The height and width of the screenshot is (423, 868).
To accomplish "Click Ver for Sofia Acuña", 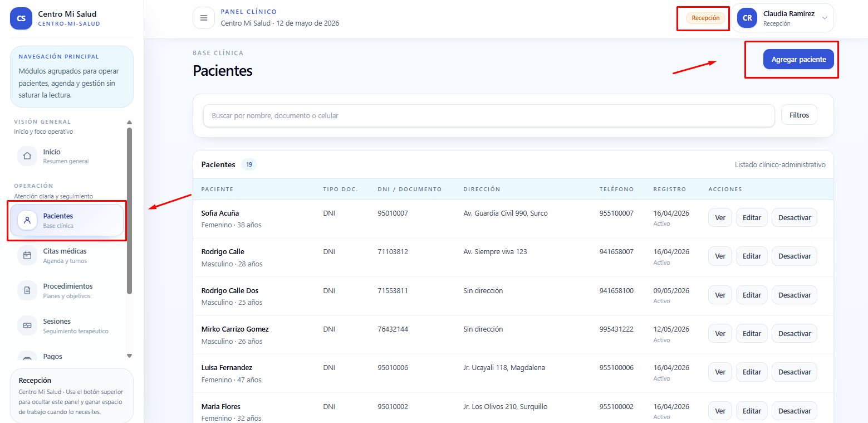I will (720, 217).
